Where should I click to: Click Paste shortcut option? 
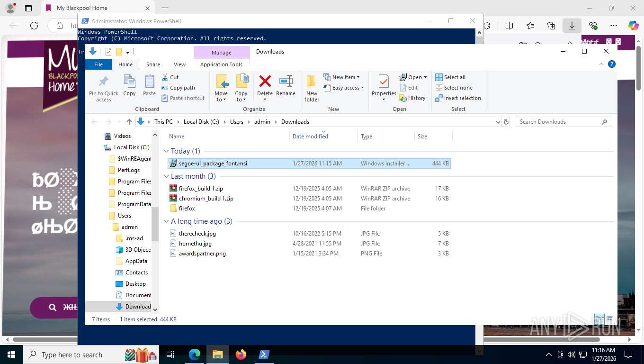tap(183, 98)
